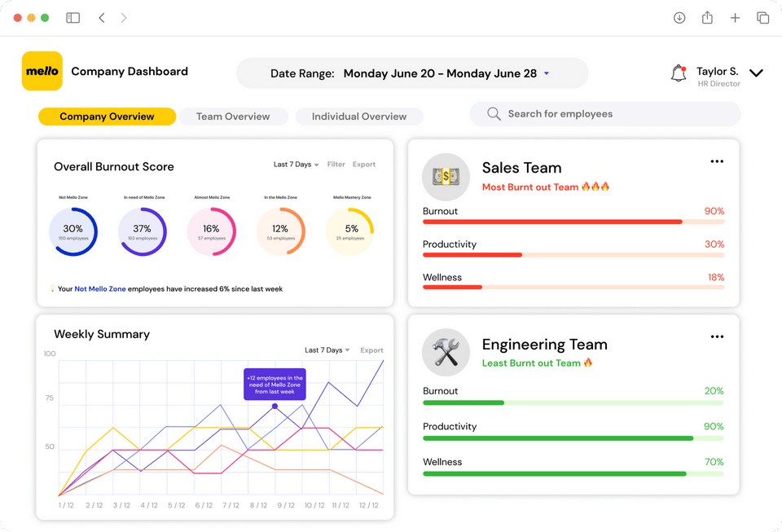Show tab overview icon
Viewport: 782px width, 532px height.
tap(763, 18)
